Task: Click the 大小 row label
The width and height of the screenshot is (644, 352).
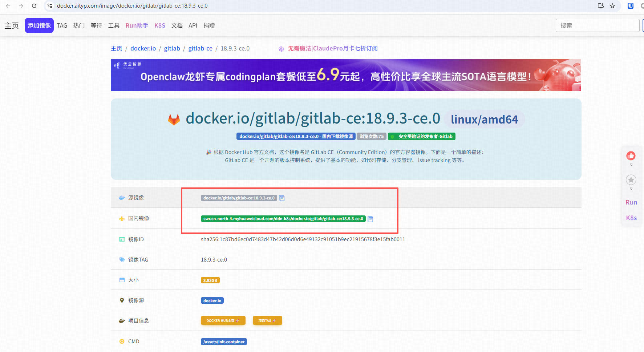Action: (134, 280)
